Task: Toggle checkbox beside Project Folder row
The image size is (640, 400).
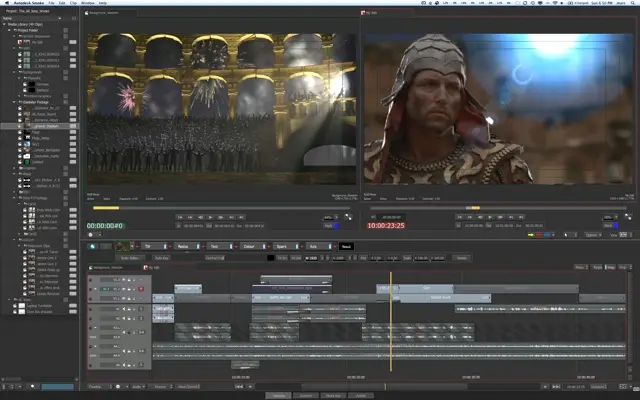Action: pos(65,30)
